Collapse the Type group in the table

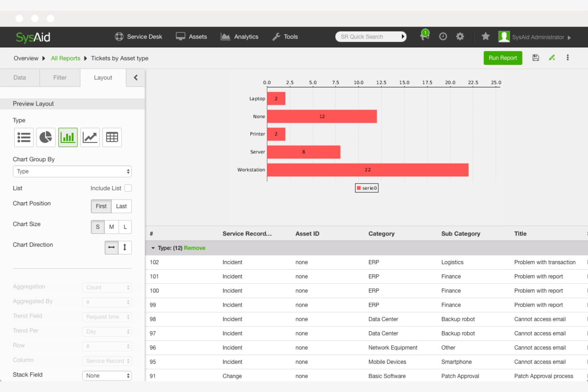(153, 248)
